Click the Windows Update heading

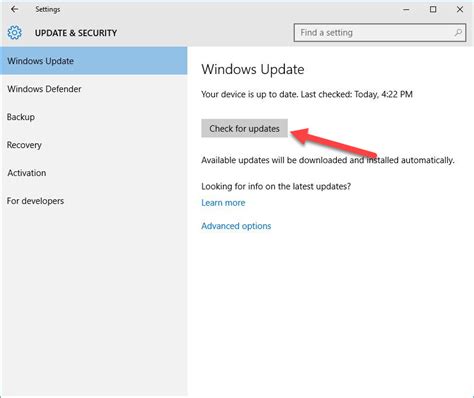(253, 69)
